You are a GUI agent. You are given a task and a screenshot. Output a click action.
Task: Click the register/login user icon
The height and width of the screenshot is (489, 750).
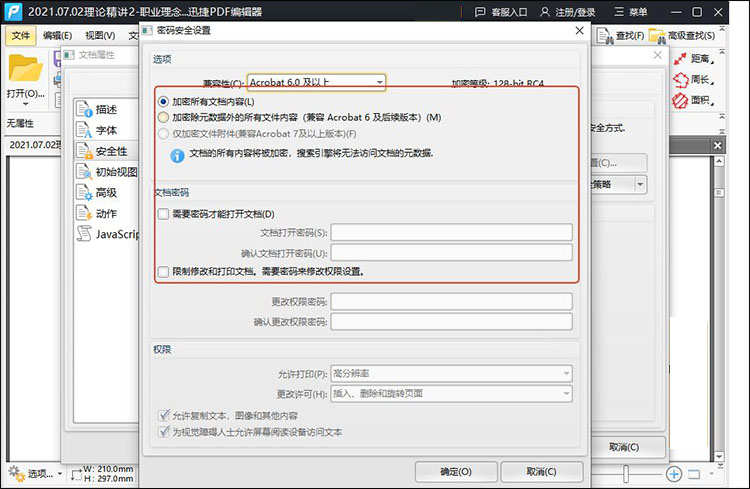[x=545, y=12]
